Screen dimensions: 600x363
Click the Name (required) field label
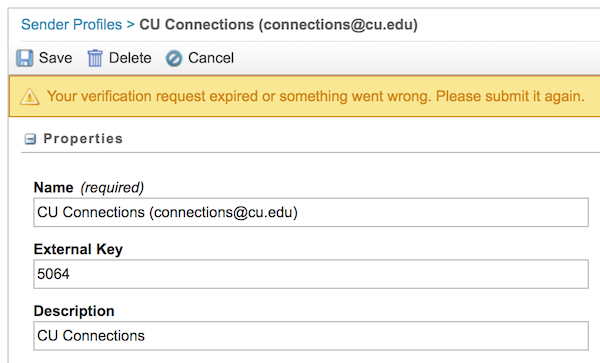[89, 187]
